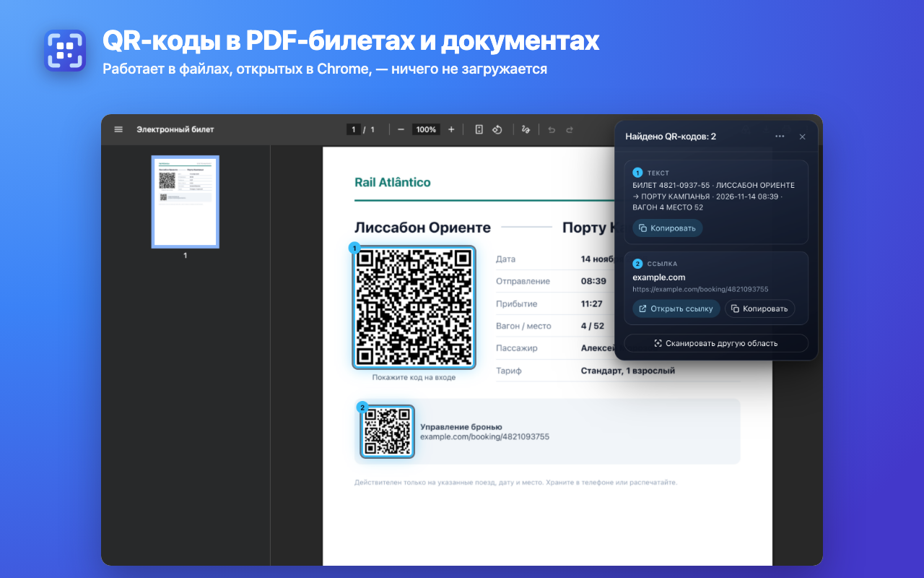Click example.com/booking/4821093755 text on ticket
Image resolution: width=924 pixels, height=578 pixels.
(485, 436)
